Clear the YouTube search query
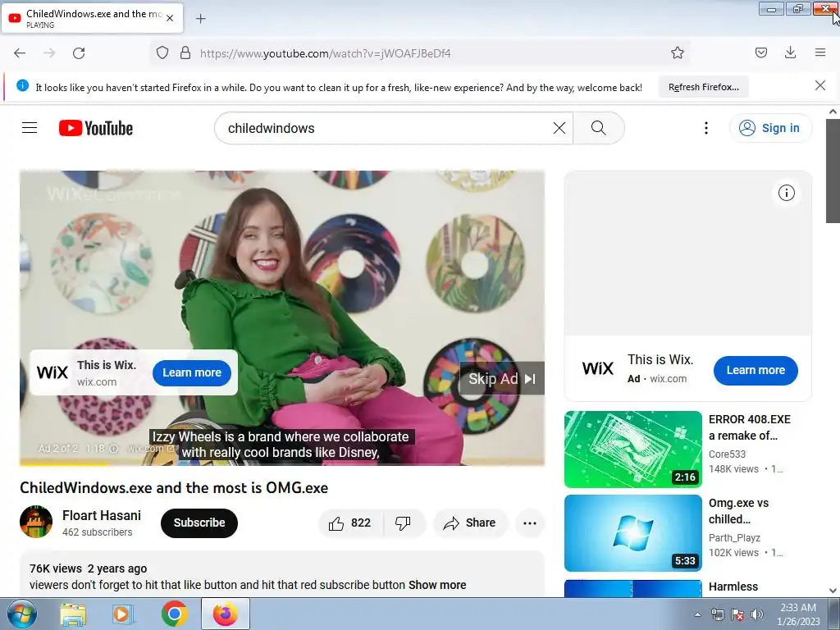 click(559, 128)
